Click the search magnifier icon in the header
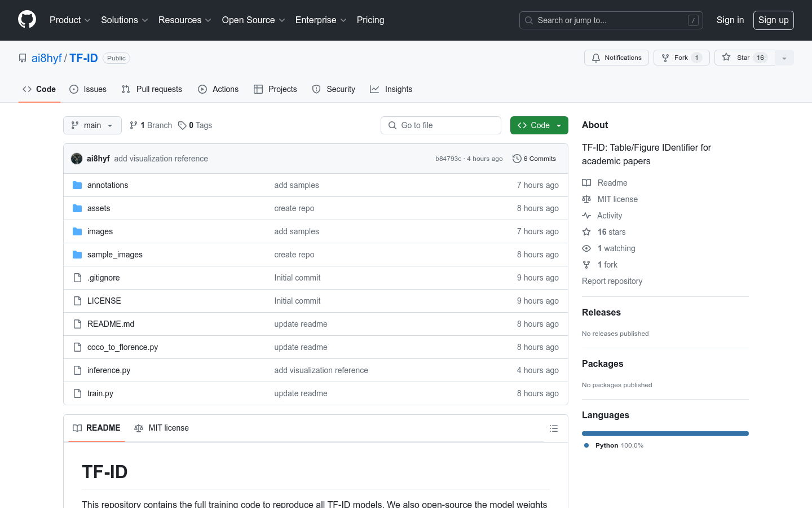 coord(529,20)
